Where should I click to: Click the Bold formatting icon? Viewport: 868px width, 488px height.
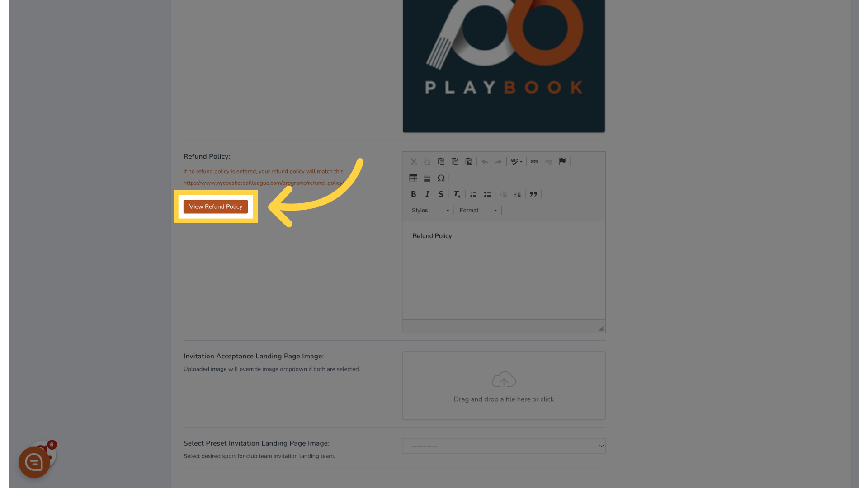[413, 194]
